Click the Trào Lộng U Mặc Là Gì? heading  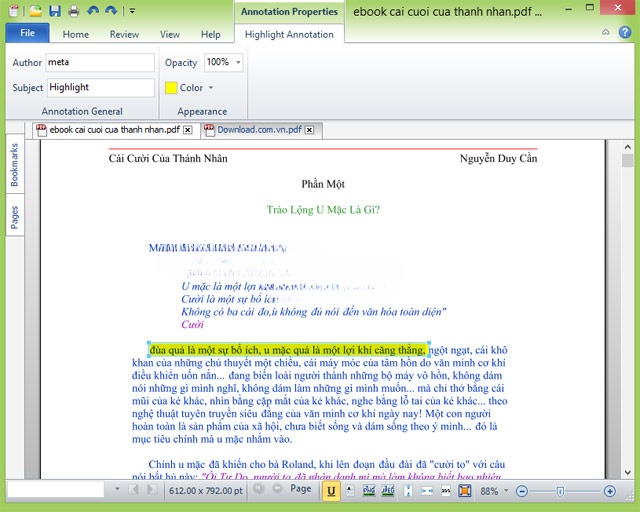(x=323, y=209)
